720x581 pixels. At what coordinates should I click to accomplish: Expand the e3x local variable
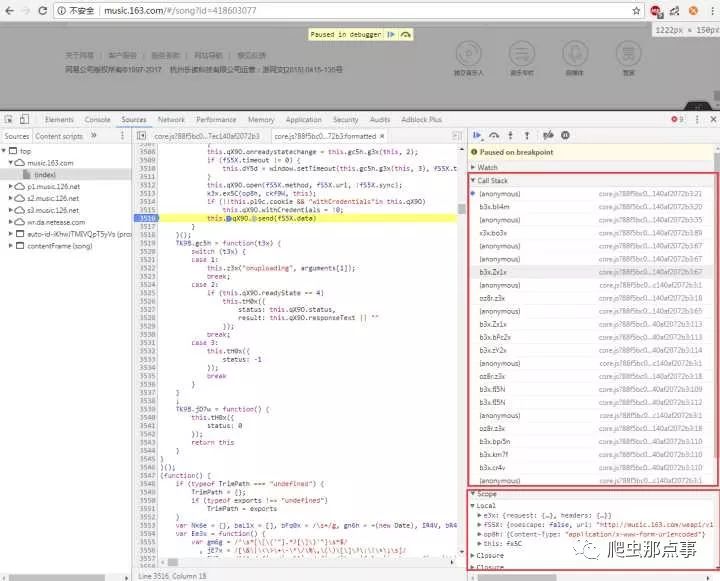pos(479,516)
